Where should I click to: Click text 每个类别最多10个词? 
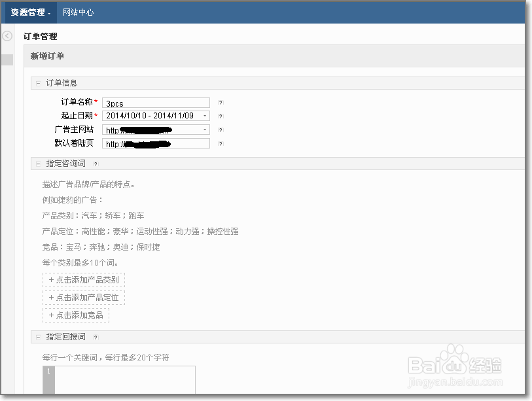point(80,262)
